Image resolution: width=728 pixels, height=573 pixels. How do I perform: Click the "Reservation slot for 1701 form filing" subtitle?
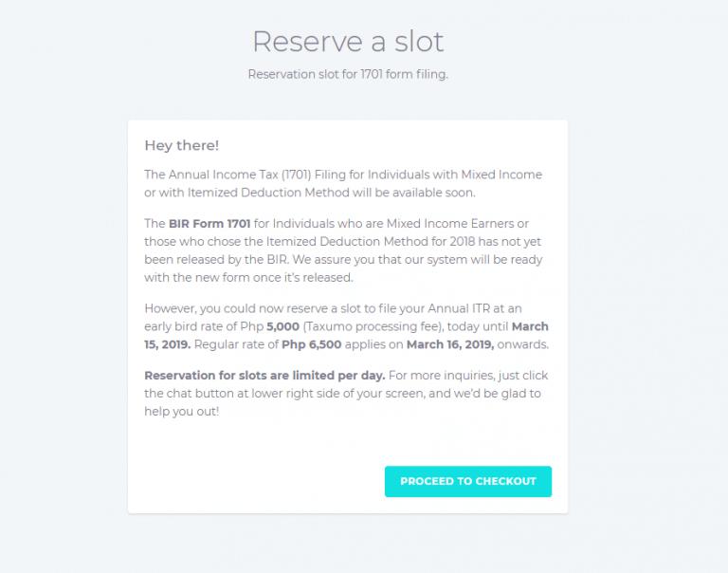click(x=348, y=74)
